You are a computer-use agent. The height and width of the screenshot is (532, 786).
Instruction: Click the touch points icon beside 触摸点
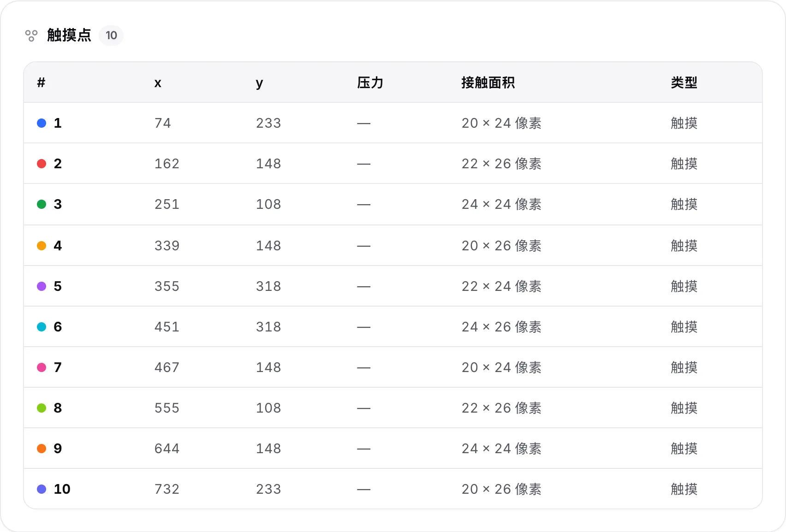[x=31, y=35]
